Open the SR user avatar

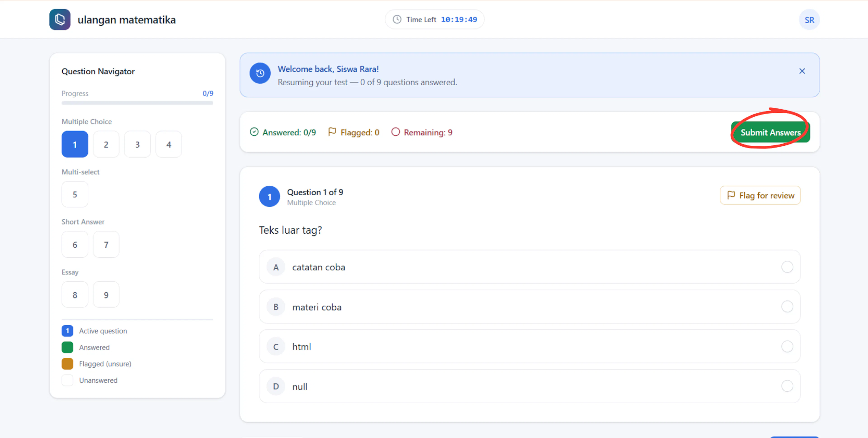coord(809,20)
